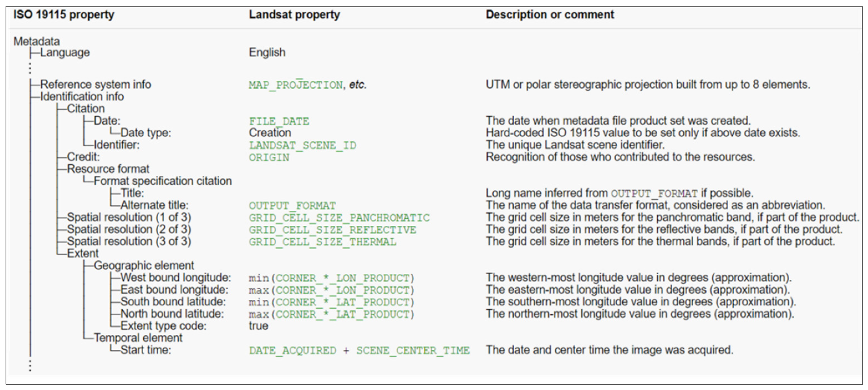This screenshot has height=390, width=868.
Task: Expand the Identification info node
Action: pyautogui.click(x=82, y=97)
